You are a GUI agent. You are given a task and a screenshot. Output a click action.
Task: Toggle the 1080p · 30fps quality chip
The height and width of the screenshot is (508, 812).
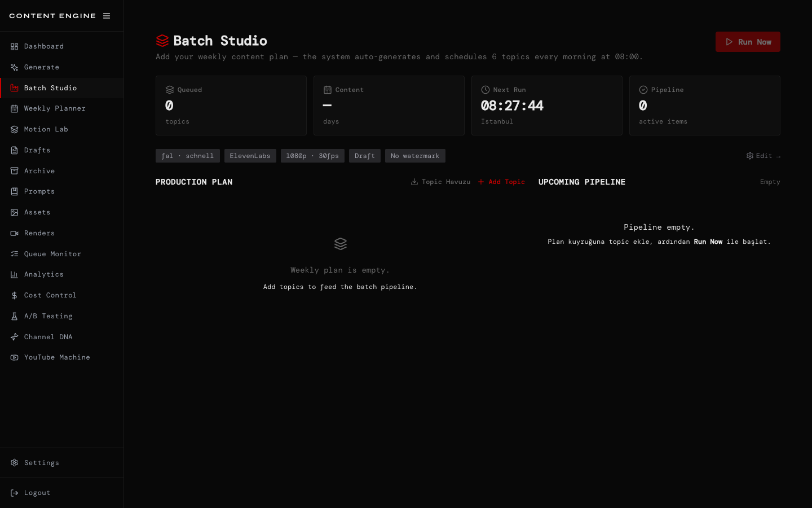(312, 156)
